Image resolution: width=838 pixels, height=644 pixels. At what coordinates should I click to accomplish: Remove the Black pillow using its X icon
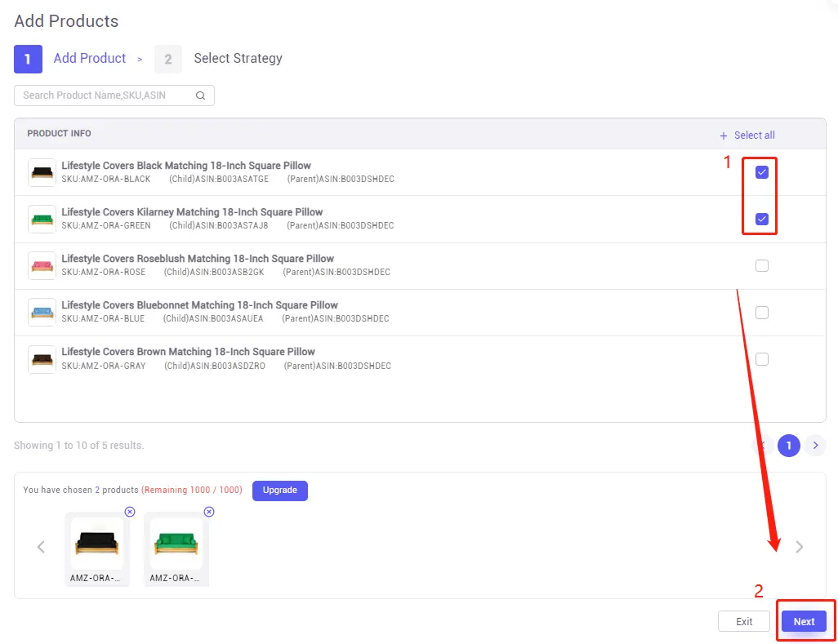[130, 512]
